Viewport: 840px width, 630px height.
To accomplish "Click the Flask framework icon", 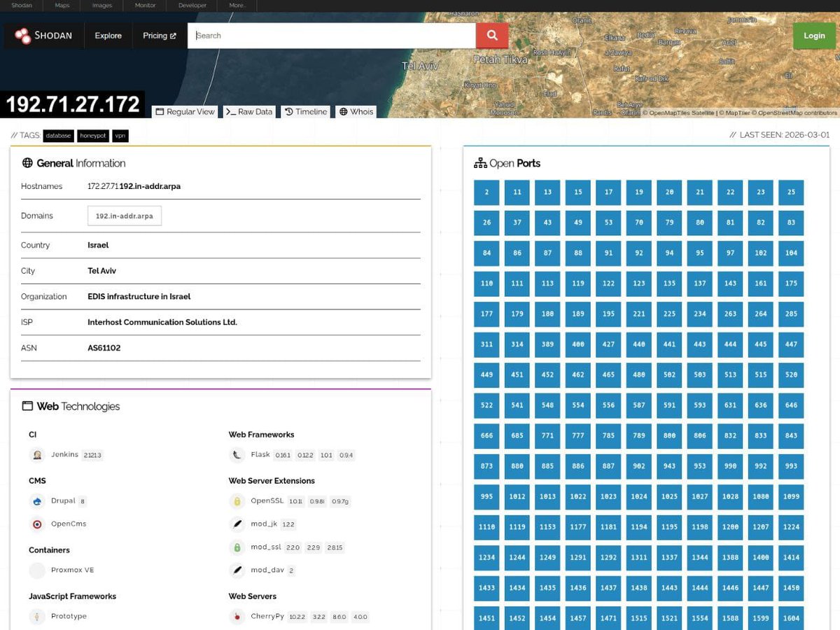I will [x=237, y=455].
